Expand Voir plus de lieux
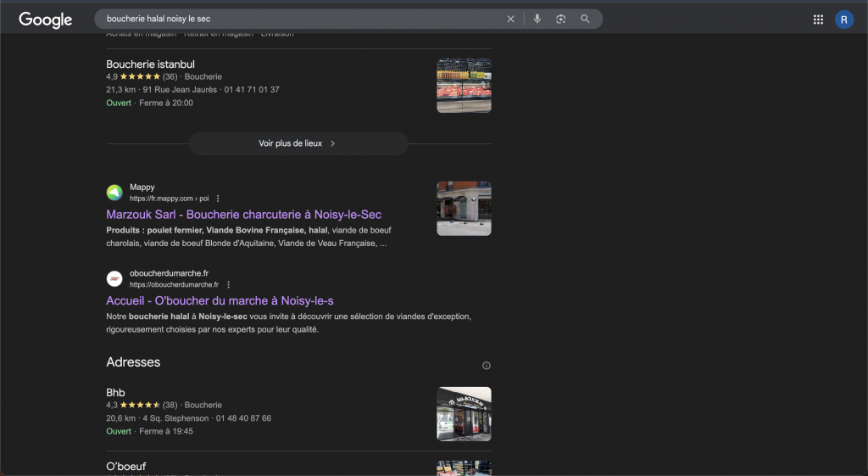Image resolution: width=868 pixels, height=476 pixels. coord(298,143)
